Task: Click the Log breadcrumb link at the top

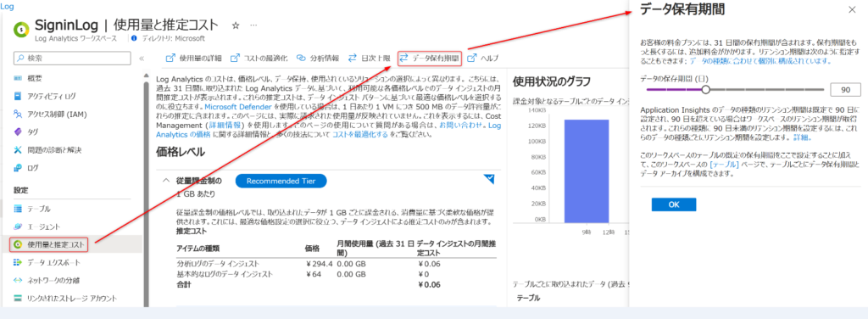Action: click(7, 7)
